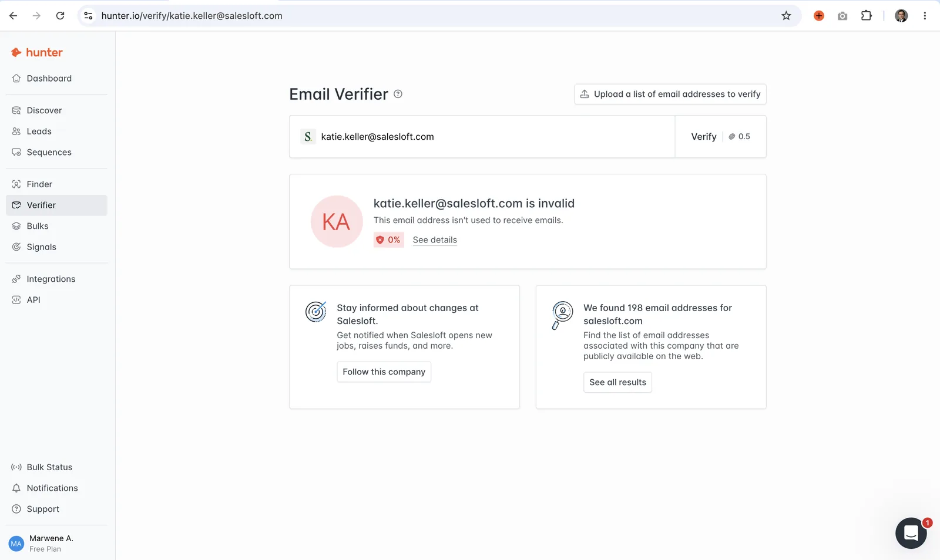Click the 'Email Verifier' page title
940x560 pixels.
tap(339, 94)
